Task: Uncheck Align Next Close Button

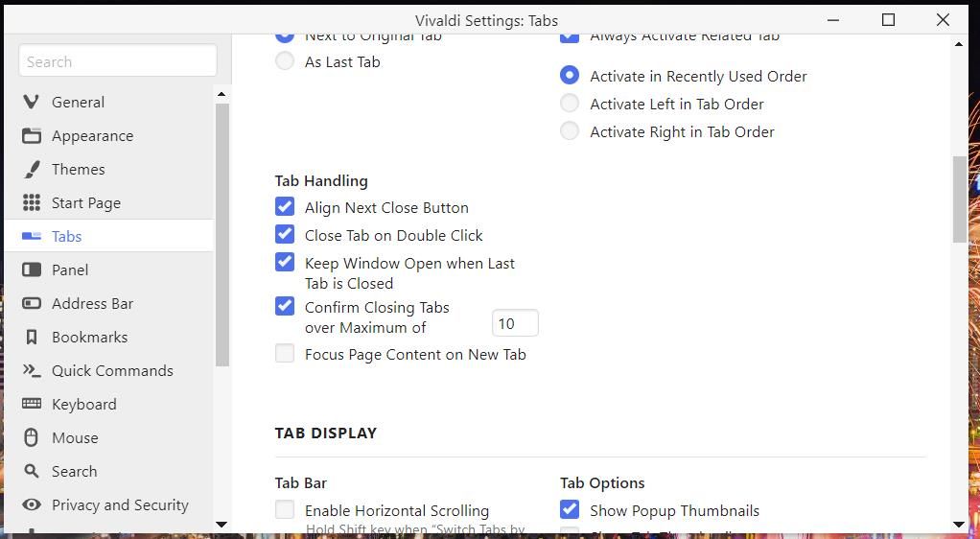Action: (x=285, y=206)
